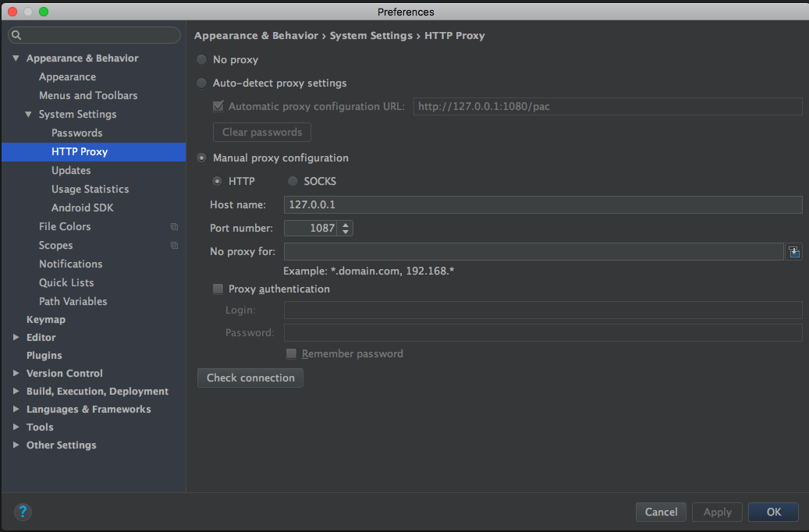Screen dimensions: 809x532
Task: Open the Passwords settings page
Action: pyautogui.click(x=77, y=133)
